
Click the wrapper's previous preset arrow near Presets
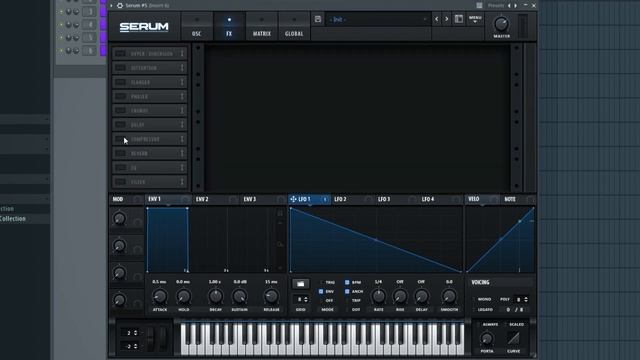(509, 5)
